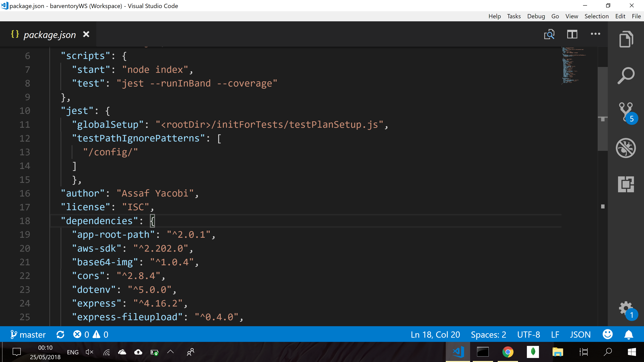Image resolution: width=644 pixels, height=362 pixels.
Task: Open the Extensions view
Action: (x=626, y=184)
